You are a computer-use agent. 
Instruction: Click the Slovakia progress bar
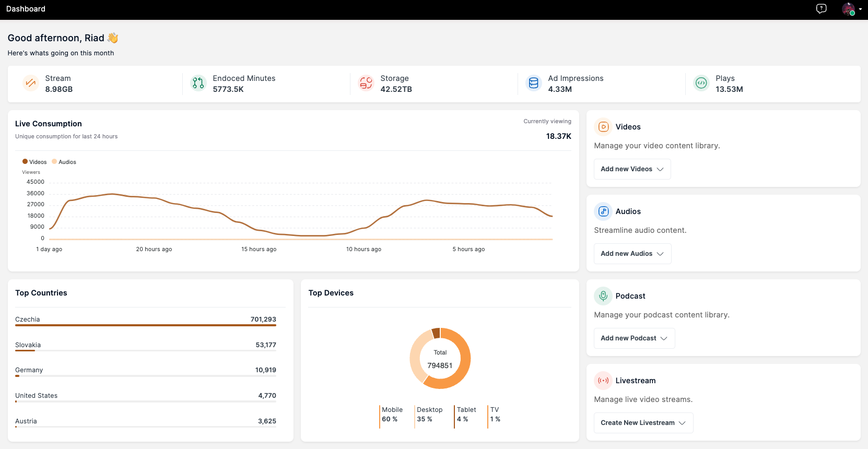146,351
